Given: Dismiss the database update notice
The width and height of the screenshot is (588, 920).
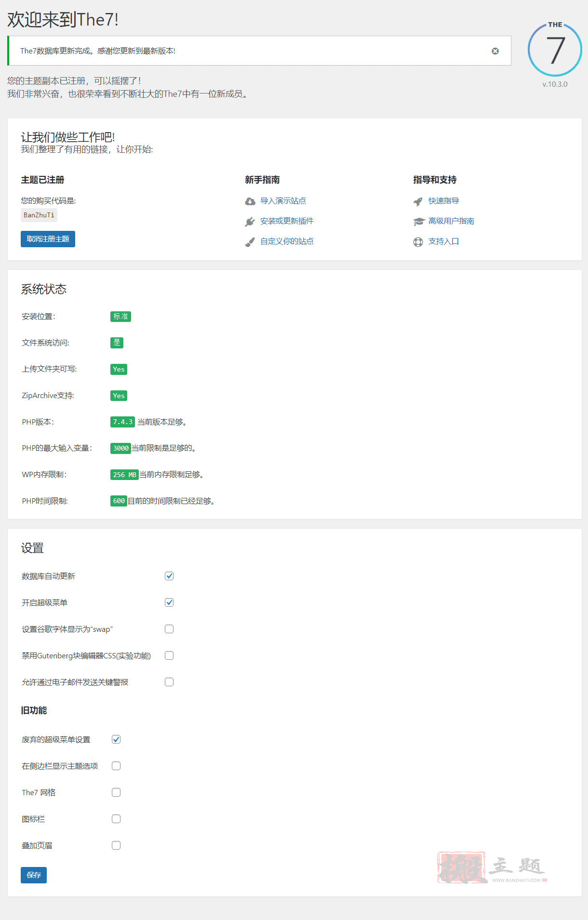Looking at the screenshot, I should click(x=495, y=51).
